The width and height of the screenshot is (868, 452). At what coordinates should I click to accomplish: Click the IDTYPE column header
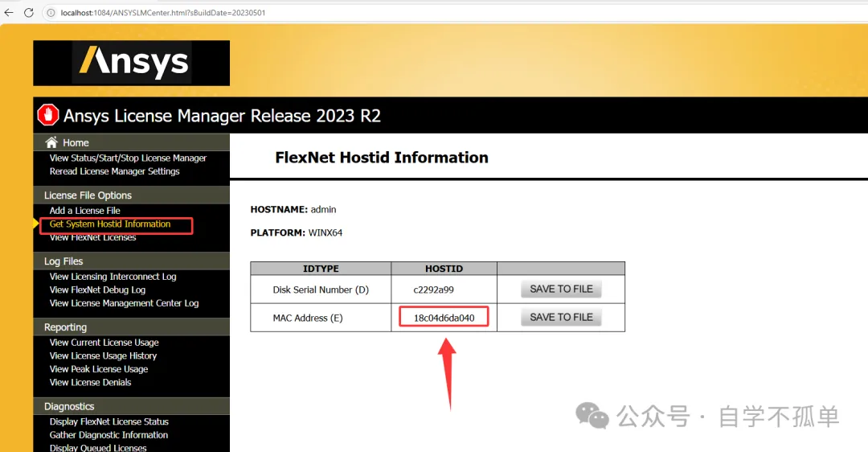[321, 269]
